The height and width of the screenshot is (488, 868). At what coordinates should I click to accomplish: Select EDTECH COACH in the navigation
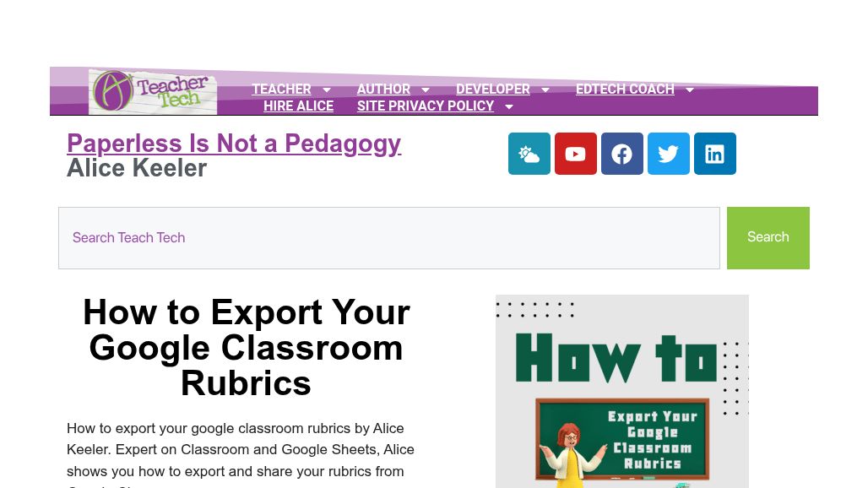[x=625, y=89]
